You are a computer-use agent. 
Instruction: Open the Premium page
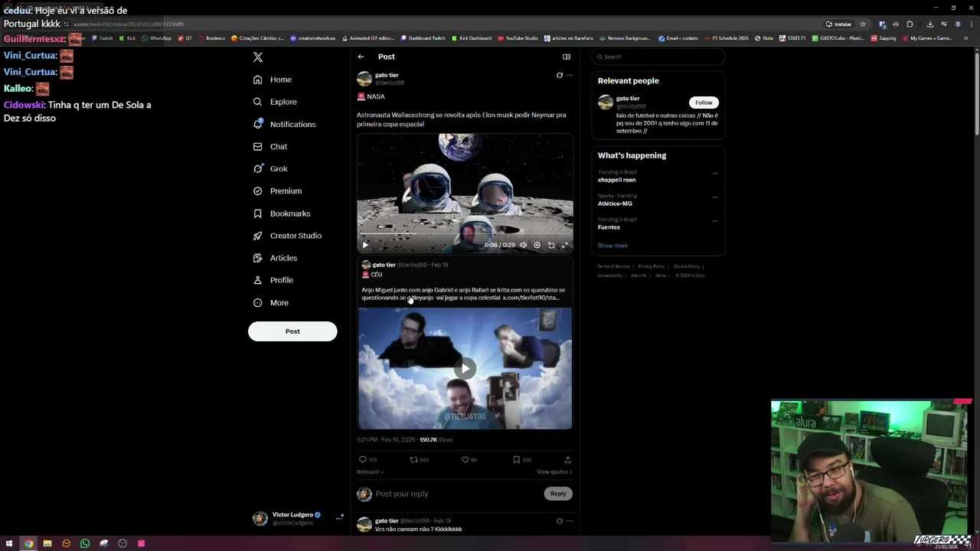[x=277, y=191]
